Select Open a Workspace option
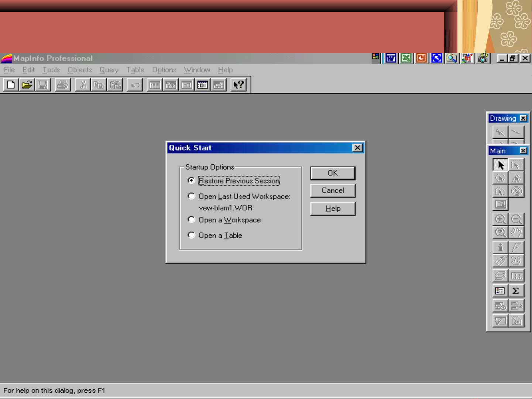Viewport: 532px width, 399px height. click(224, 220)
